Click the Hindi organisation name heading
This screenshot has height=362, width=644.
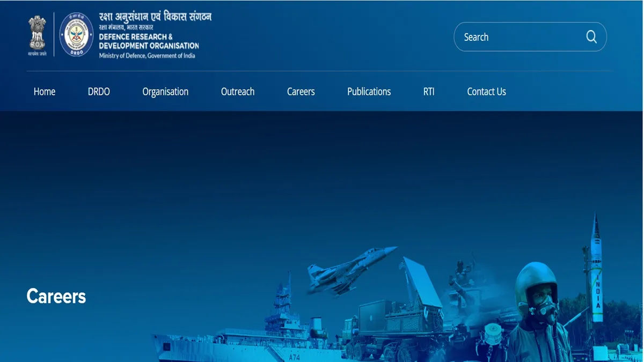[155, 17]
